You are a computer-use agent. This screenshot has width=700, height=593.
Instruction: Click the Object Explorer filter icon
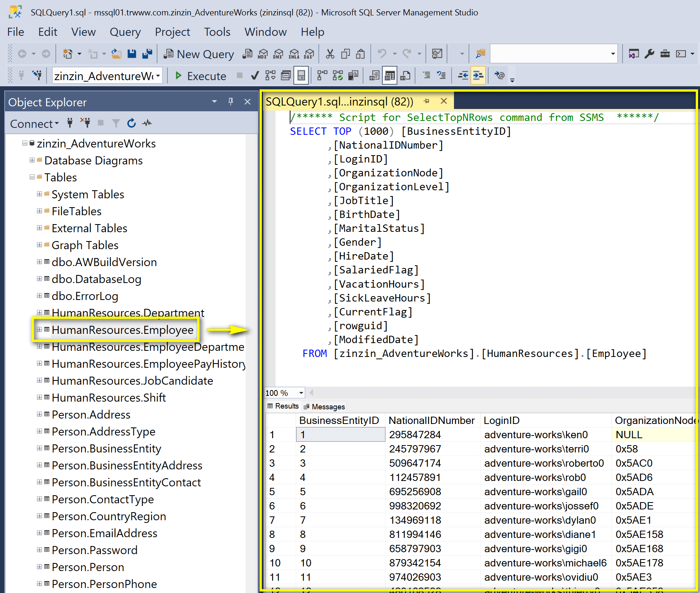(x=116, y=123)
